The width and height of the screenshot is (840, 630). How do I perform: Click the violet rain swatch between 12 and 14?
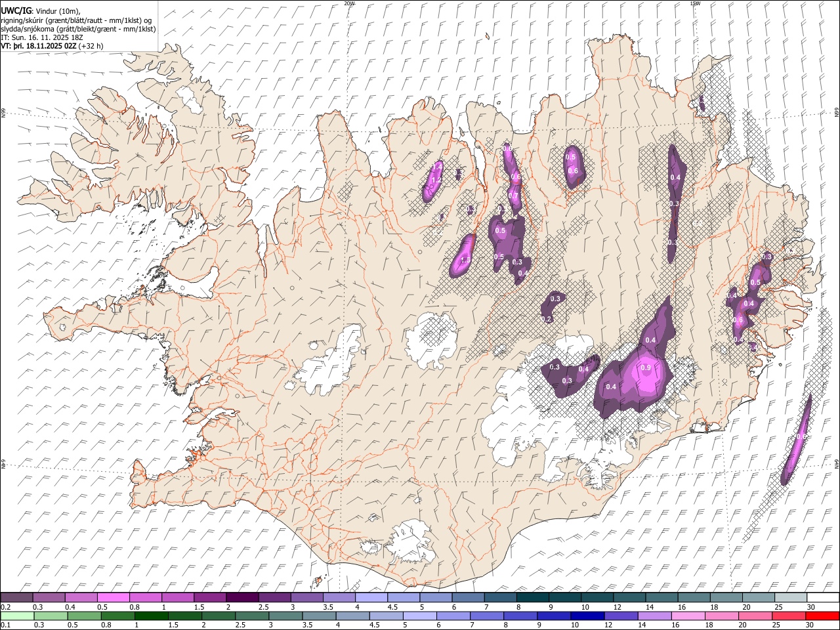[x=620, y=616]
